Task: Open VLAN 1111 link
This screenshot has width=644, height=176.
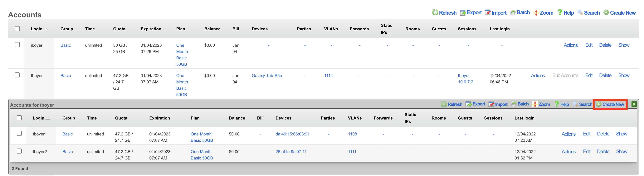Action: click(352, 152)
